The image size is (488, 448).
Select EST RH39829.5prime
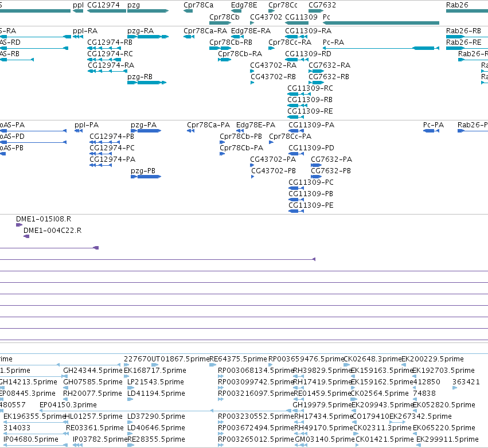pos(322,371)
